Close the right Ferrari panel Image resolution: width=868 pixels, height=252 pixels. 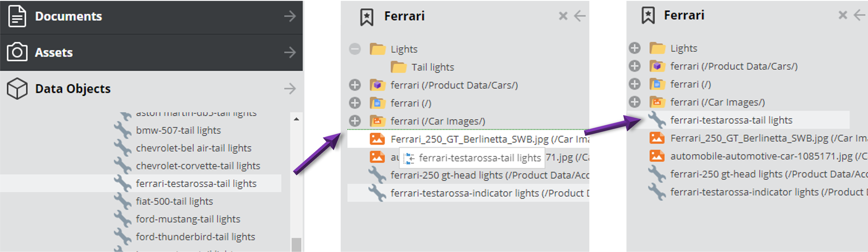click(843, 15)
